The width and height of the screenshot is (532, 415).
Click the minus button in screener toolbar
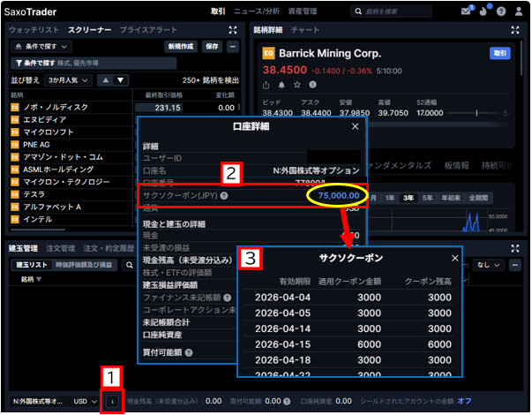(x=233, y=47)
